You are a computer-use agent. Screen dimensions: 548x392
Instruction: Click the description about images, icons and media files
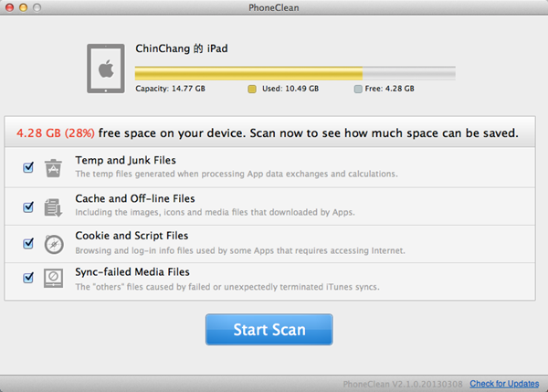(215, 212)
